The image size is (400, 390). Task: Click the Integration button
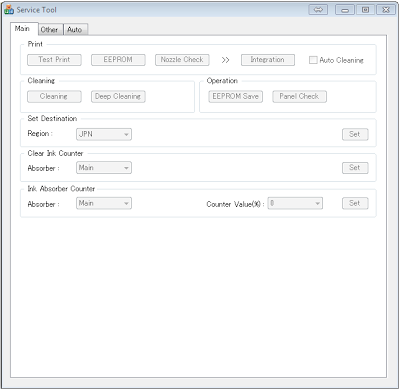[x=268, y=60]
